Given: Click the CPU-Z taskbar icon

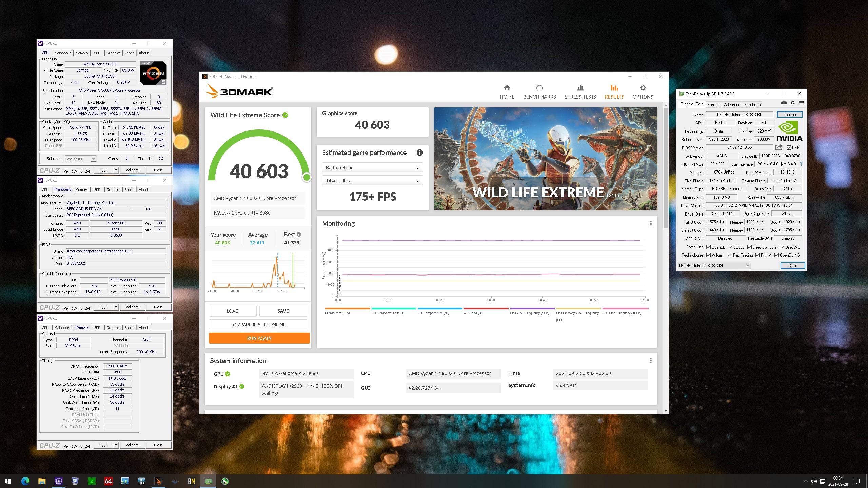Looking at the screenshot, I should (58, 481).
